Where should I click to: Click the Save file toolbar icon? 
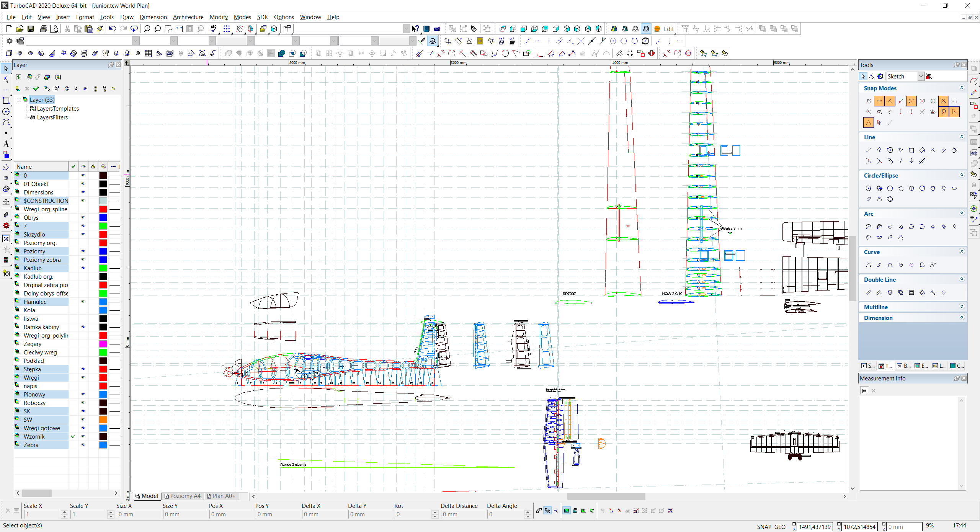[x=31, y=29]
